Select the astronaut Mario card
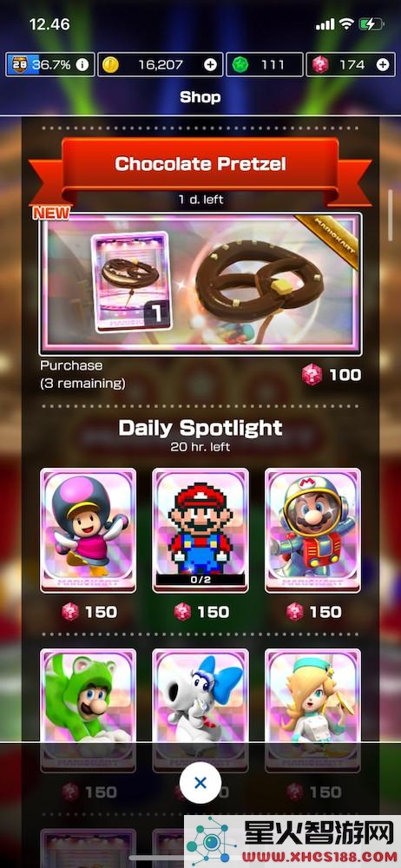 313,530
